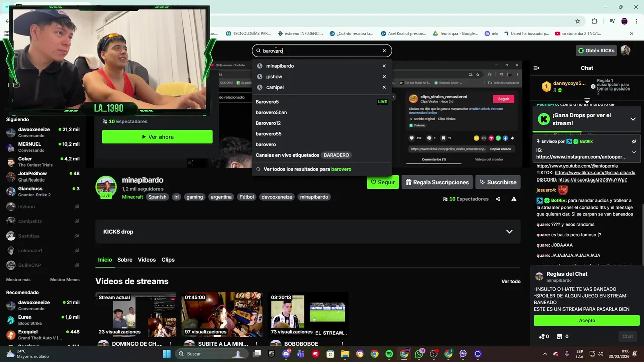Open Kick user avatar menu
Viewport: 644px width, 362px height.
click(x=625, y=50)
